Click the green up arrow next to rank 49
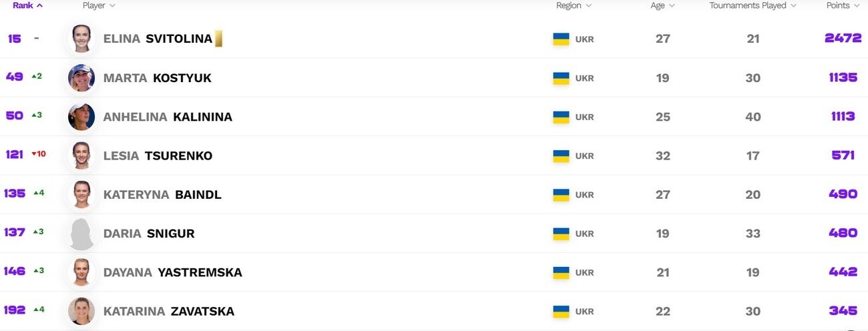The image size is (868, 331). tap(33, 77)
